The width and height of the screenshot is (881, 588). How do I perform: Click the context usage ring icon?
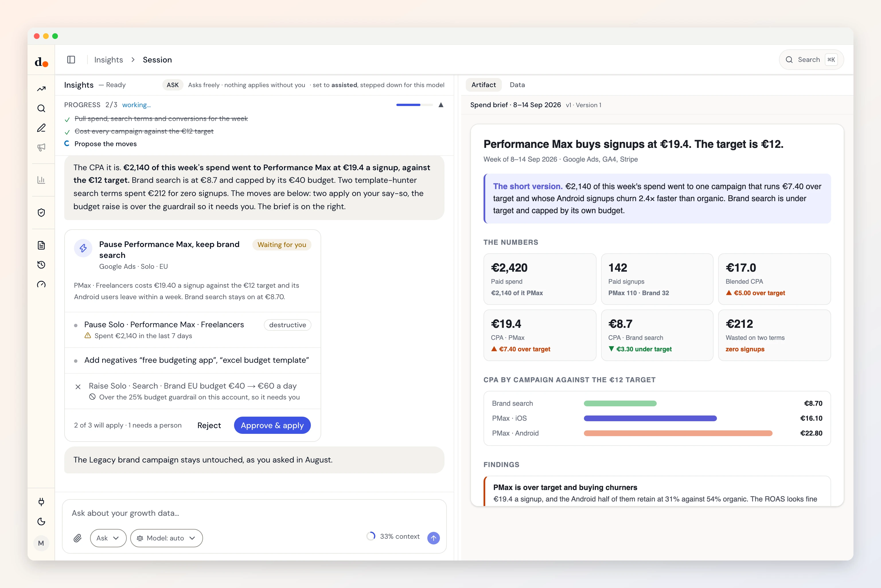point(371,536)
